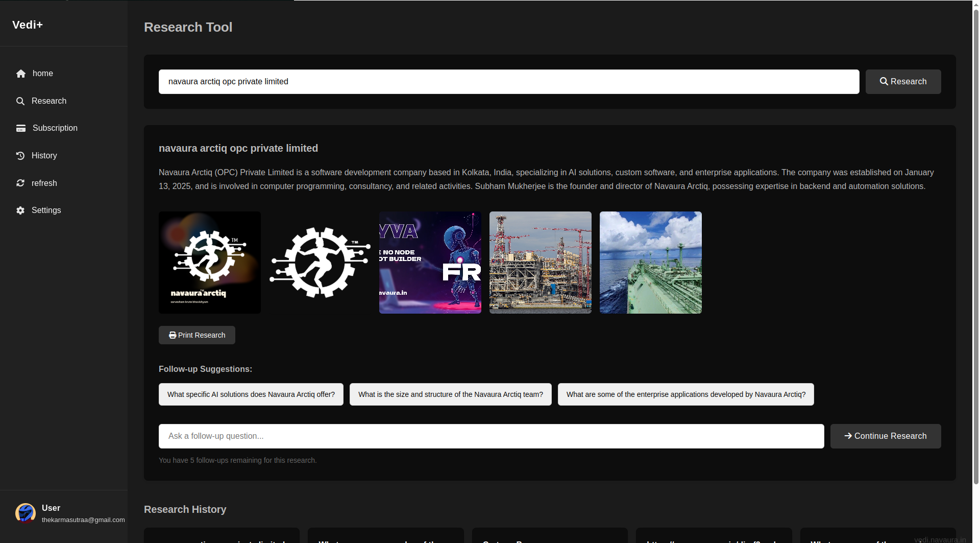This screenshot has width=980, height=543.
Task: Open the offshore oil platform image
Action: pos(541,263)
